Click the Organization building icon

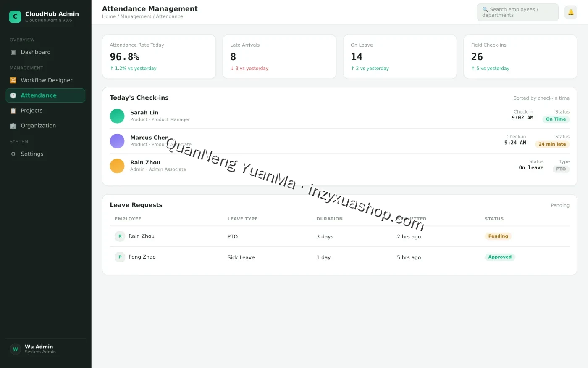[13, 126]
